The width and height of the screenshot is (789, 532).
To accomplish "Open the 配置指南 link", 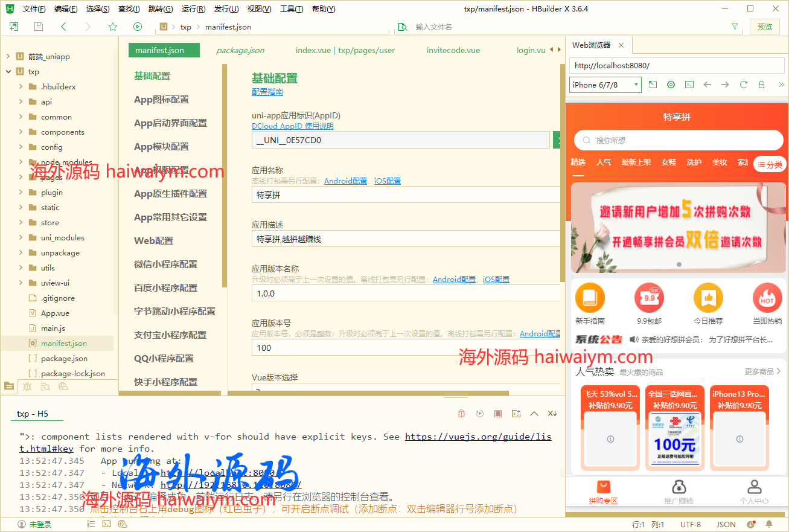I will tap(267, 92).
